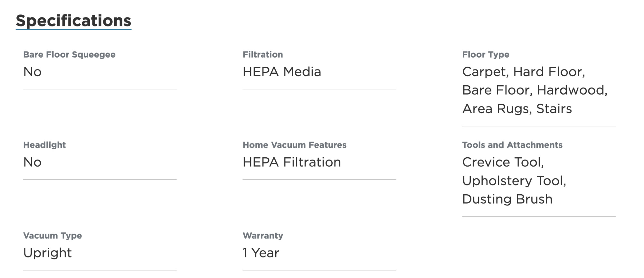Click the Vacuum Type label
Image resolution: width=644 pixels, height=278 pixels.
[x=52, y=236]
